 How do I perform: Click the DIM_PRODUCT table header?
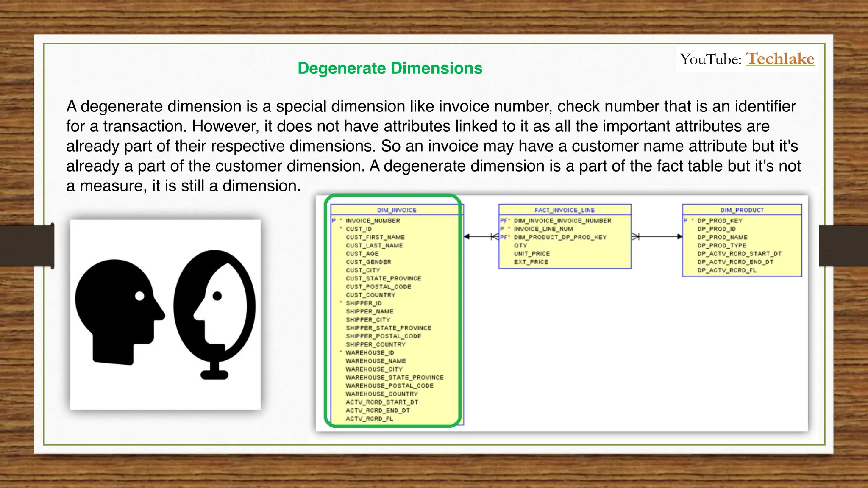click(742, 210)
